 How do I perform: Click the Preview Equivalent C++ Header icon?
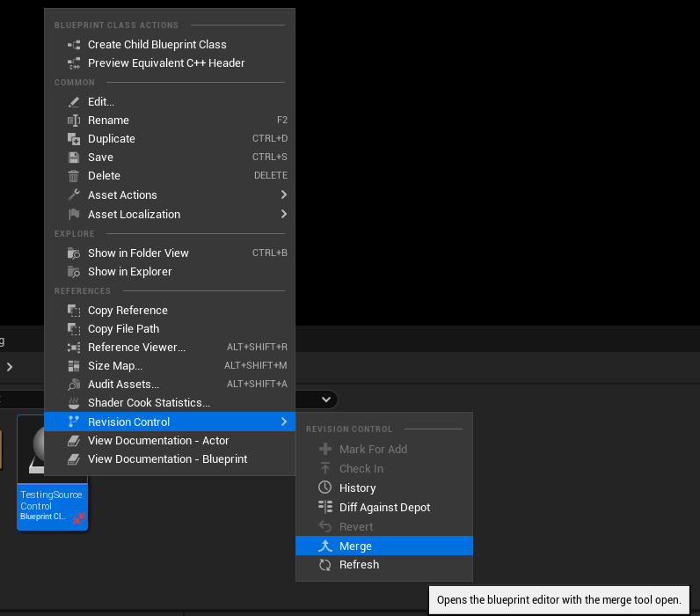[x=74, y=63]
